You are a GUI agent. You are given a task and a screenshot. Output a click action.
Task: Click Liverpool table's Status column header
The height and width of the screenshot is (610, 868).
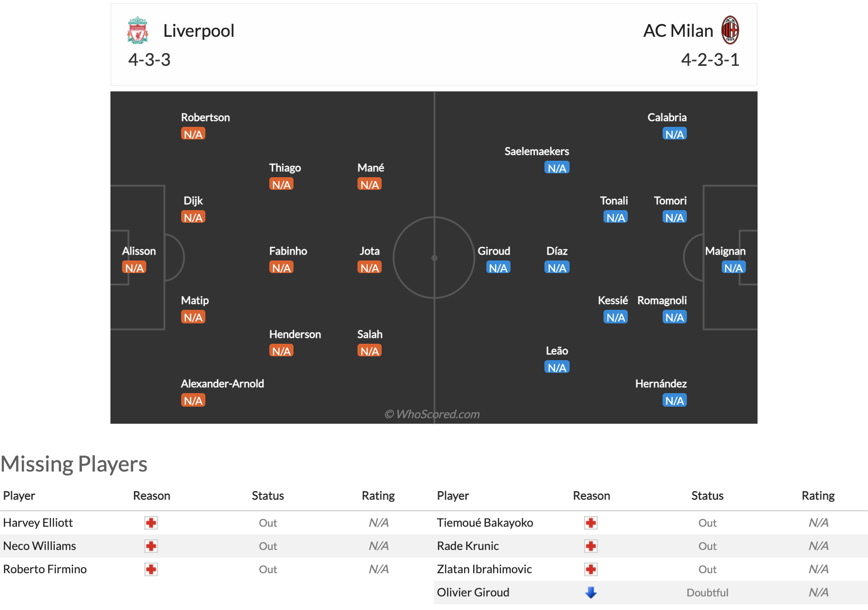tap(268, 496)
